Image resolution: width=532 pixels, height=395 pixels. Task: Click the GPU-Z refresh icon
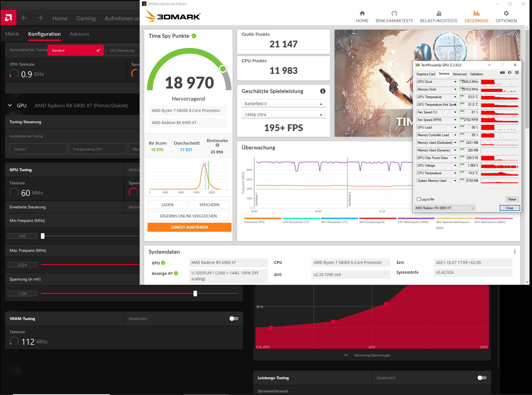pos(509,73)
